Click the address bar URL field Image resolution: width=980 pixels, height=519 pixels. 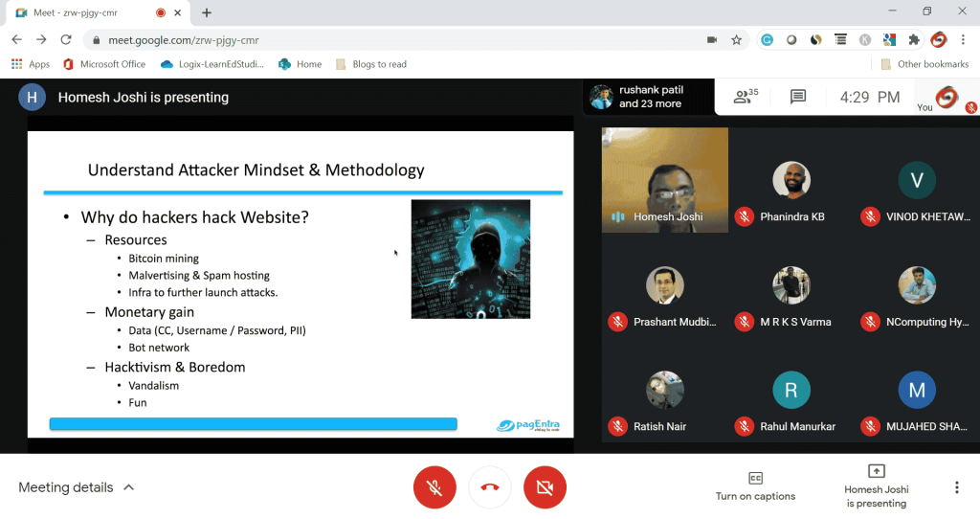tap(383, 40)
